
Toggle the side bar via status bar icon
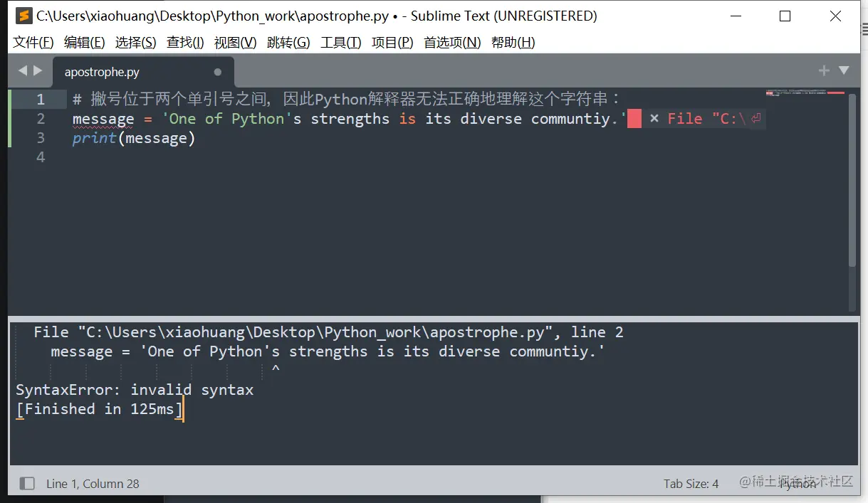[27, 484]
